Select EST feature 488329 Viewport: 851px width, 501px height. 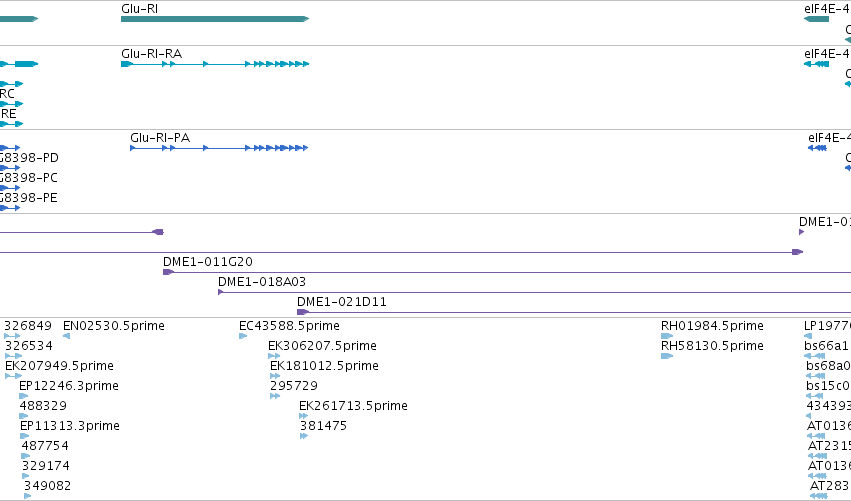[23, 416]
